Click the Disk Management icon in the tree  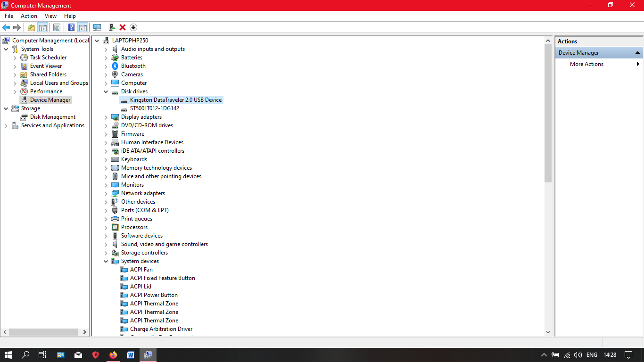[x=24, y=117]
